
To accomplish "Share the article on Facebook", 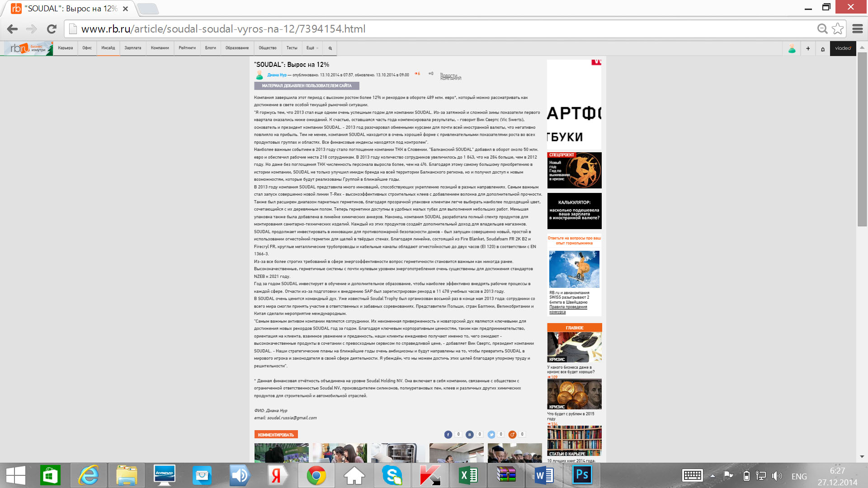I will [x=448, y=435].
